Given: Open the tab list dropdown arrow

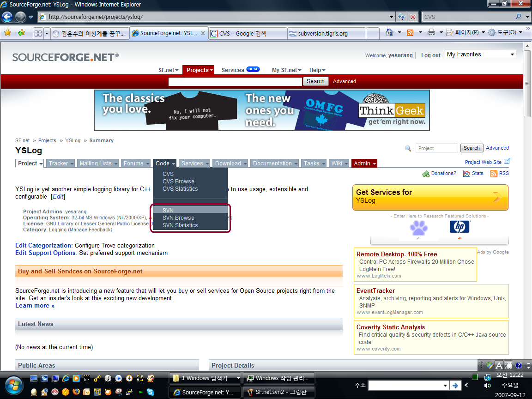Looking at the screenshot, I should coord(47,33).
